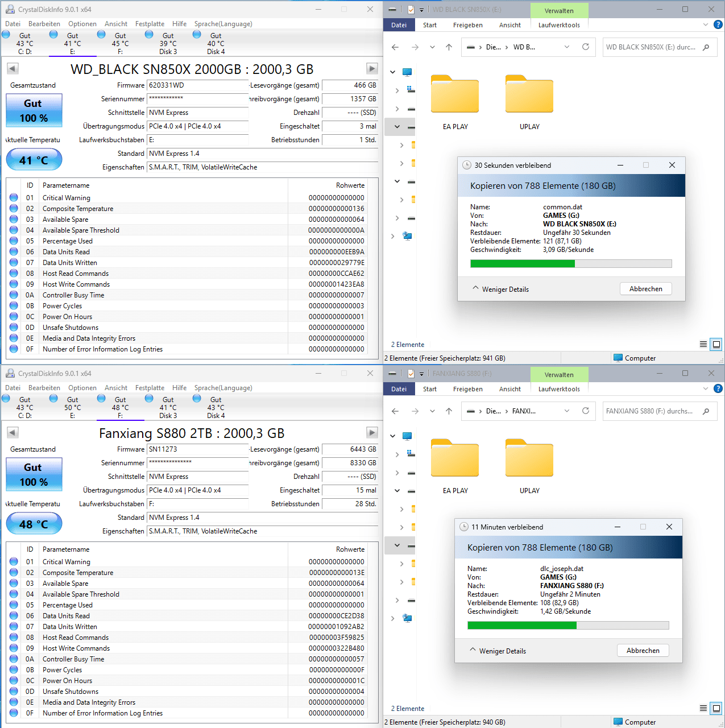Refresh the WD BLACK Explorer folder view
The height and width of the screenshot is (728, 725).
[x=586, y=47]
